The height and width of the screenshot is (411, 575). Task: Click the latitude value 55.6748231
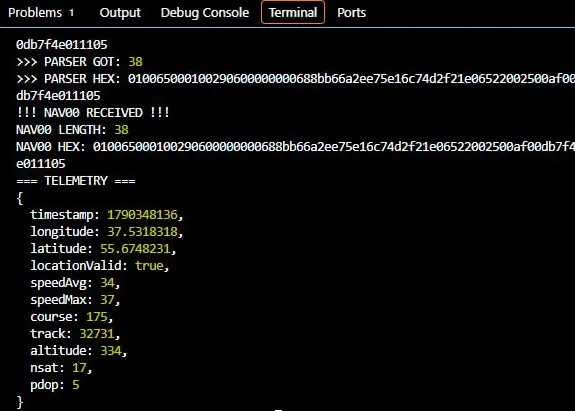click(x=135, y=249)
